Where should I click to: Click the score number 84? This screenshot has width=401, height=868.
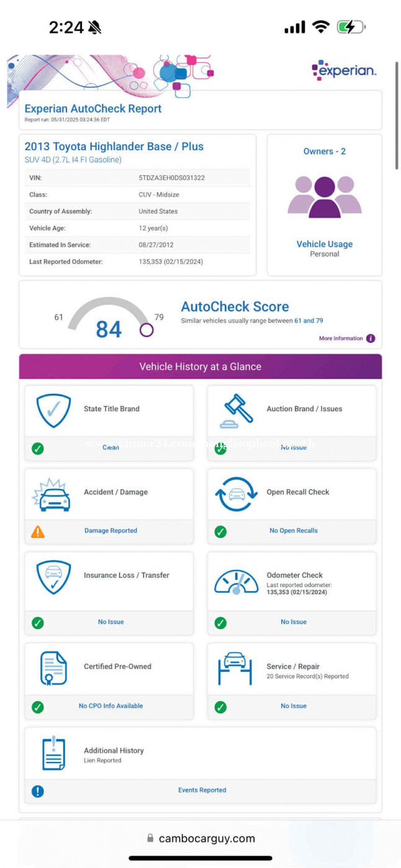tap(109, 329)
